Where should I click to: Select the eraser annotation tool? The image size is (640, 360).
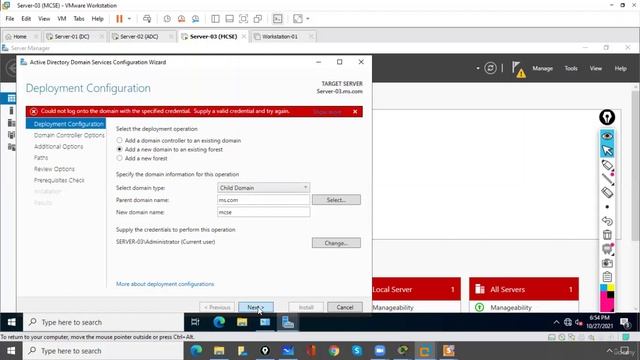pyautogui.click(x=607, y=193)
